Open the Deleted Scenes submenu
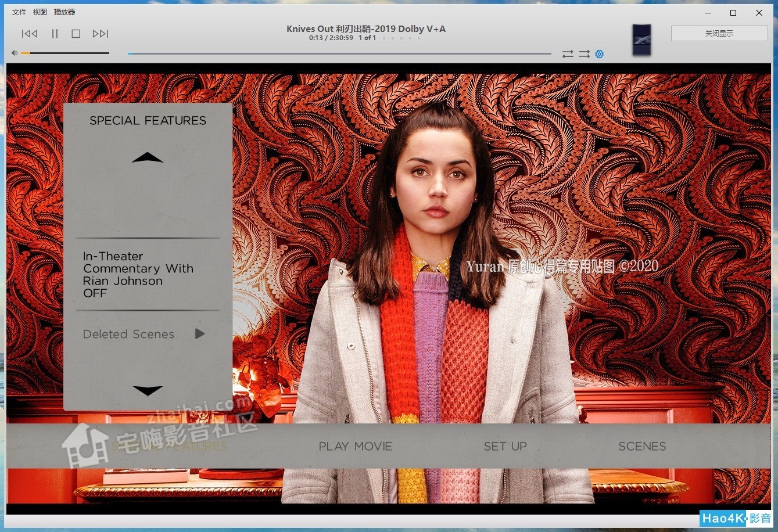 [128, 334]
